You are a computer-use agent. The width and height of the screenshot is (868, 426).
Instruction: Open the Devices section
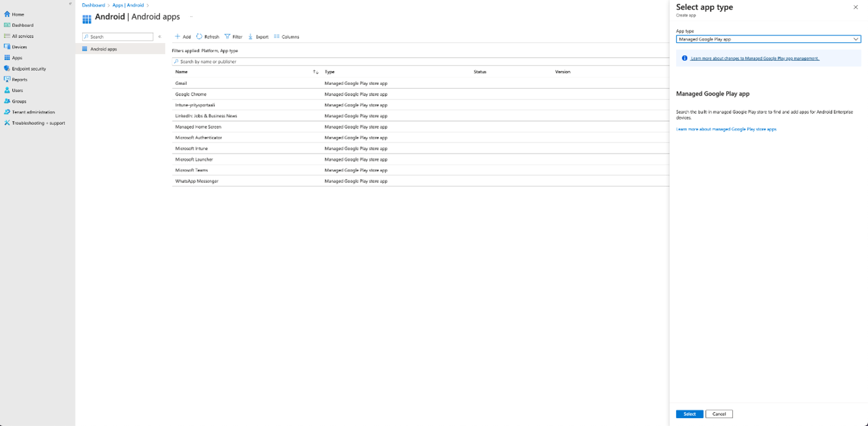pyautogui.click(x=19, y=47)
